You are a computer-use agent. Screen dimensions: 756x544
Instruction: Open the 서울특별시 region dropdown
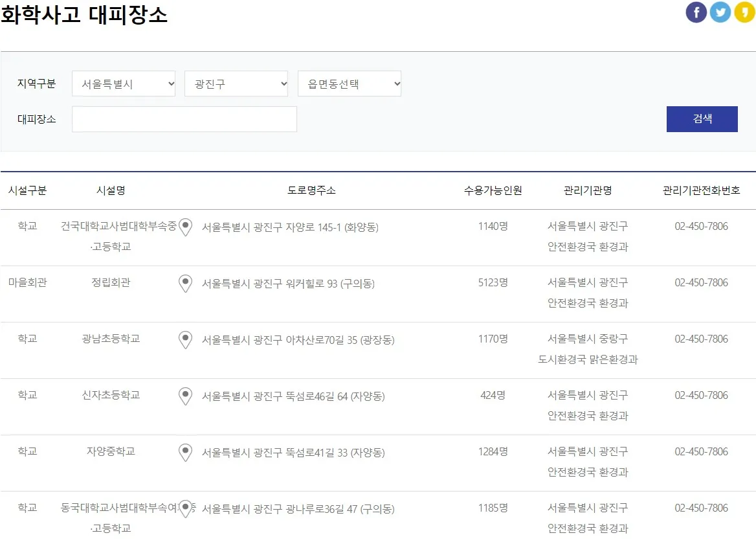pos(123,83)
